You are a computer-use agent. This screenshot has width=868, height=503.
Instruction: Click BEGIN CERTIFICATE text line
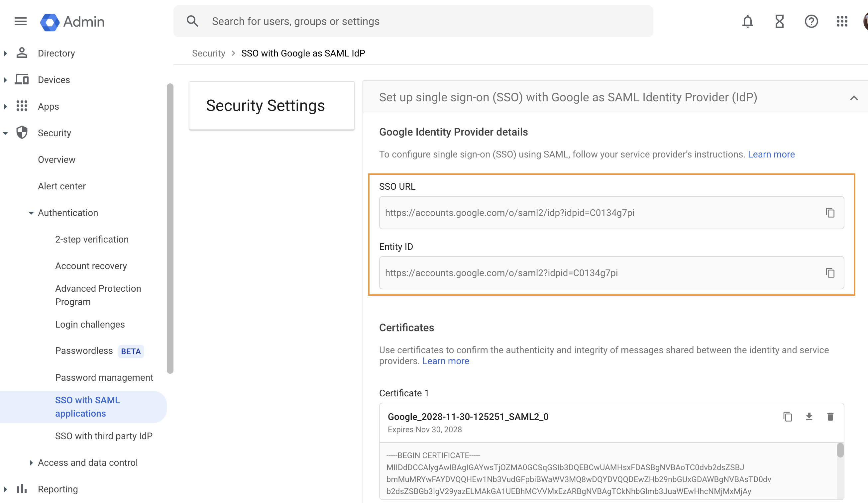[433, 455]
